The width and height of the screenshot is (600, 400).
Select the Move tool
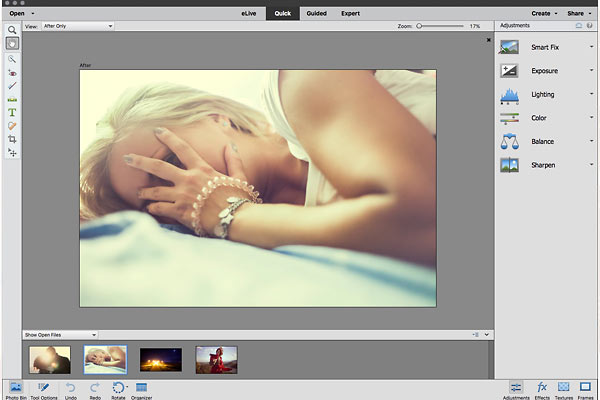click(x=12, y=153)
